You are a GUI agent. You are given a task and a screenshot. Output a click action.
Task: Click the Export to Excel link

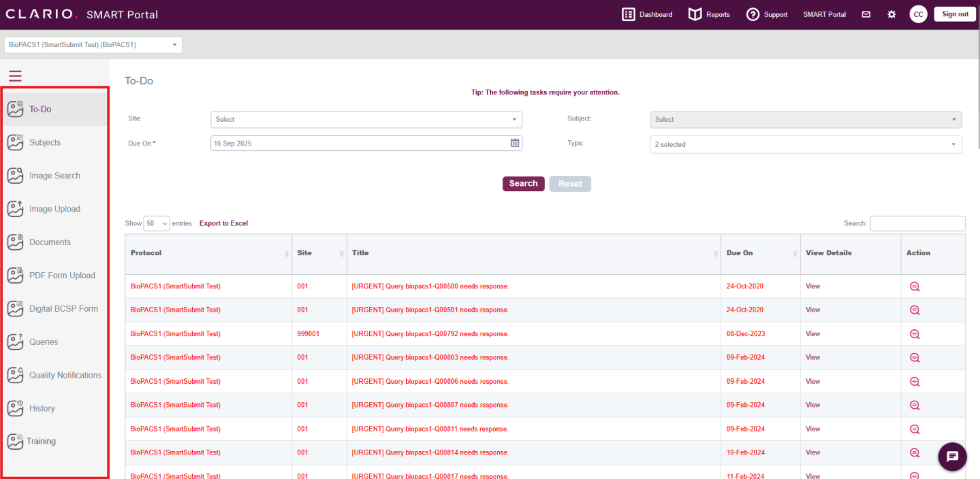(x=223, y=223)
